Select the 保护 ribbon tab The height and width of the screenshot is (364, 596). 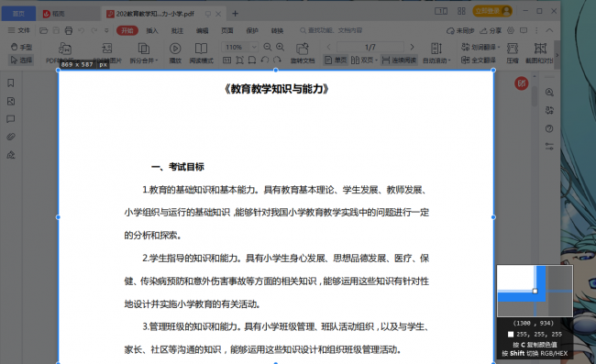point(252,30)
